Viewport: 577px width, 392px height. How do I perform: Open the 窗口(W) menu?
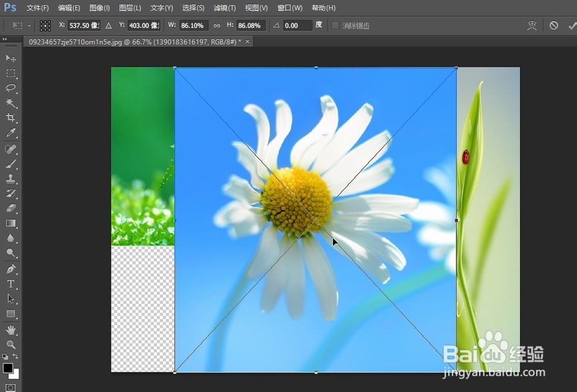tap(290, 7)
